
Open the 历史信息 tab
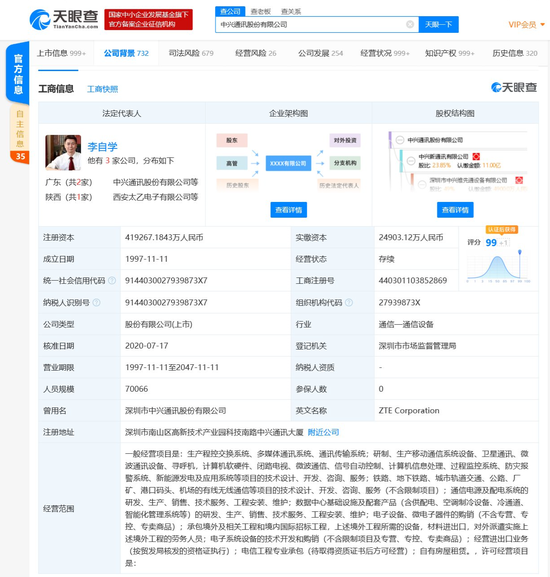coord(515,53)
